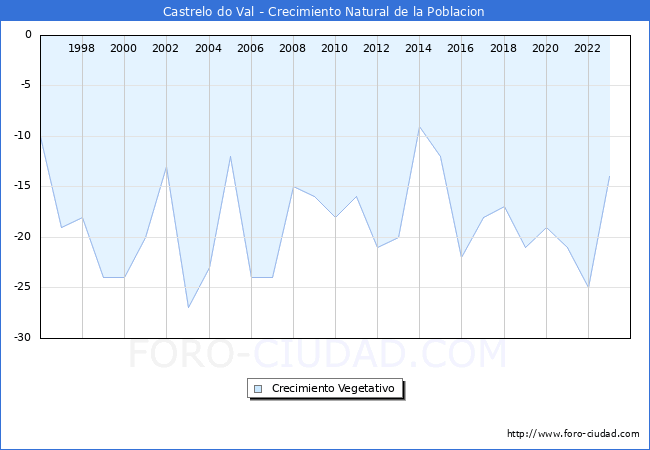650x450 pixels.
Task: Select the 2000 x-axis year label
Action: point(124,48)
